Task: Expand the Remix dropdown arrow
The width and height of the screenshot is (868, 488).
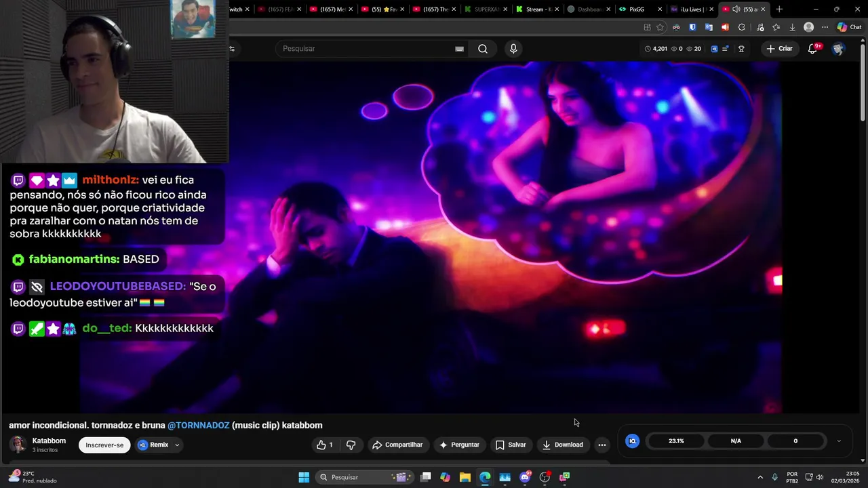Action: 177,445
